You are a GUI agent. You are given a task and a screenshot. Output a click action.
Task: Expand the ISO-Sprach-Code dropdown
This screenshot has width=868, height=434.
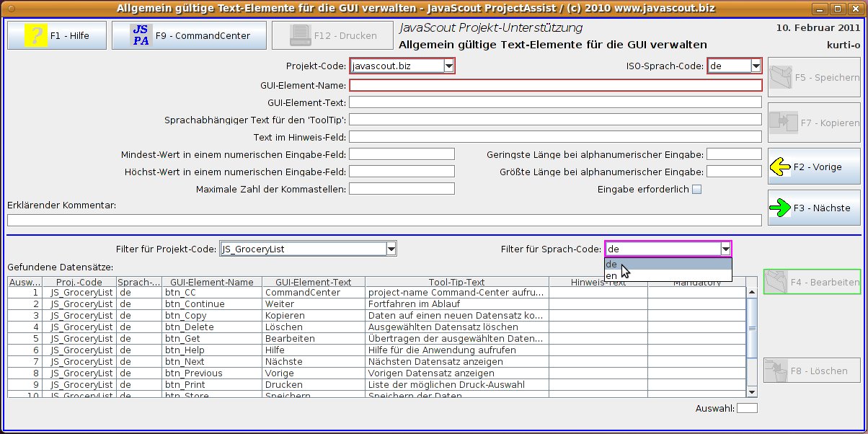coord(756,66)
